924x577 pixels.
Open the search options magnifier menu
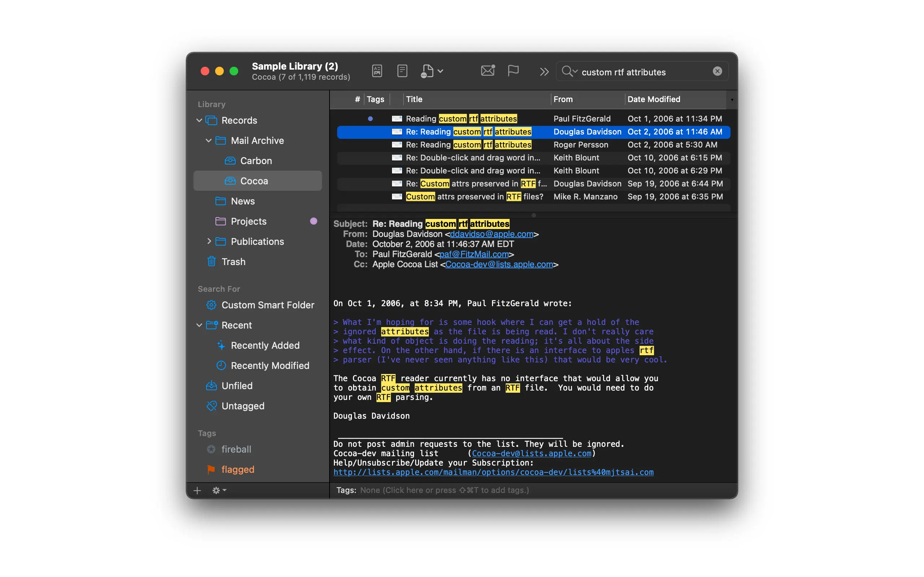[569, 71]
